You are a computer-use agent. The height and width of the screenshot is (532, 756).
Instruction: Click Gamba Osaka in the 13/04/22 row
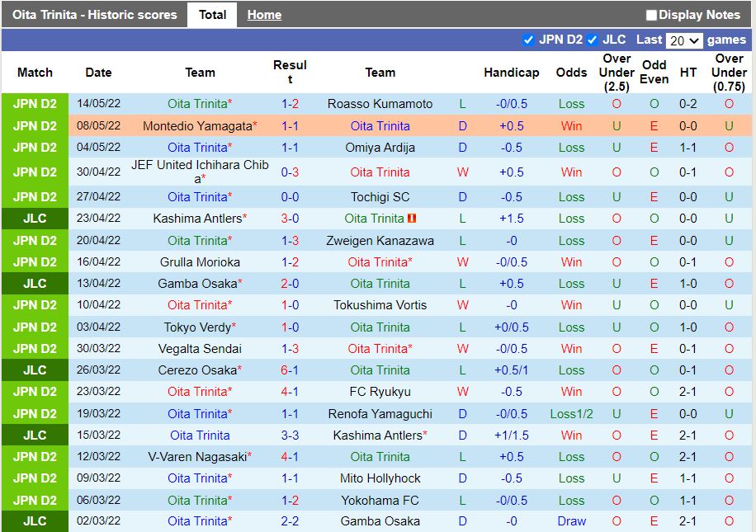pos(197,284)
